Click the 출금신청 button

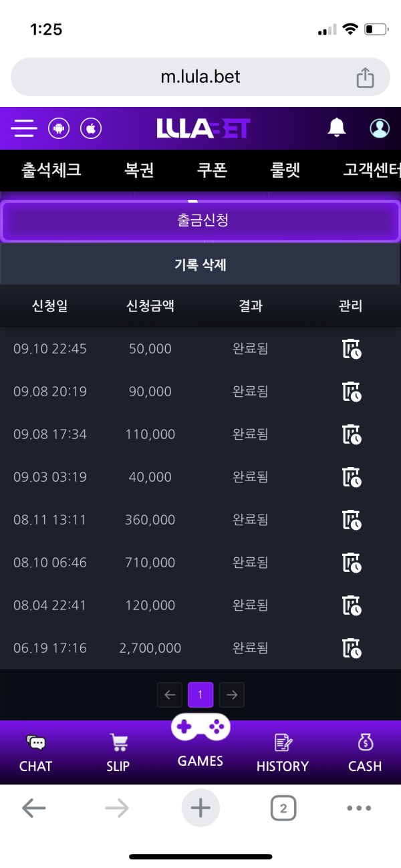pyautogui.click(x=200, y=221)
